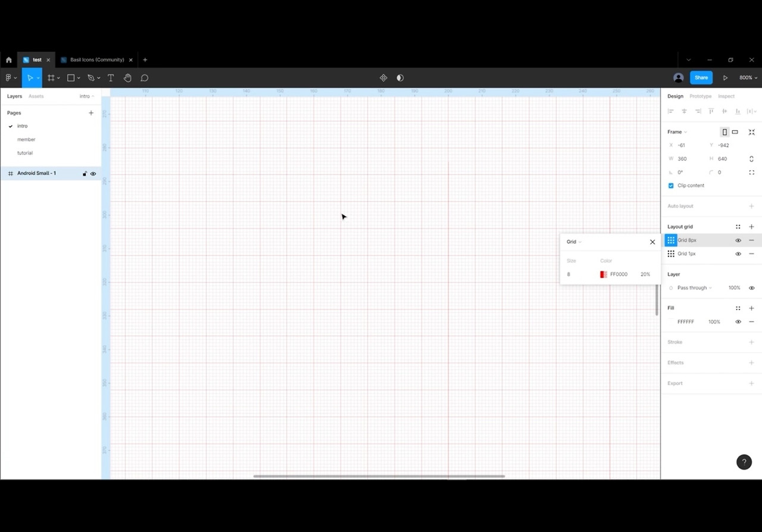This screenshot has height=532, width=762.
Task: Select the Rectangle shape tool
Action: pos(70,78)
